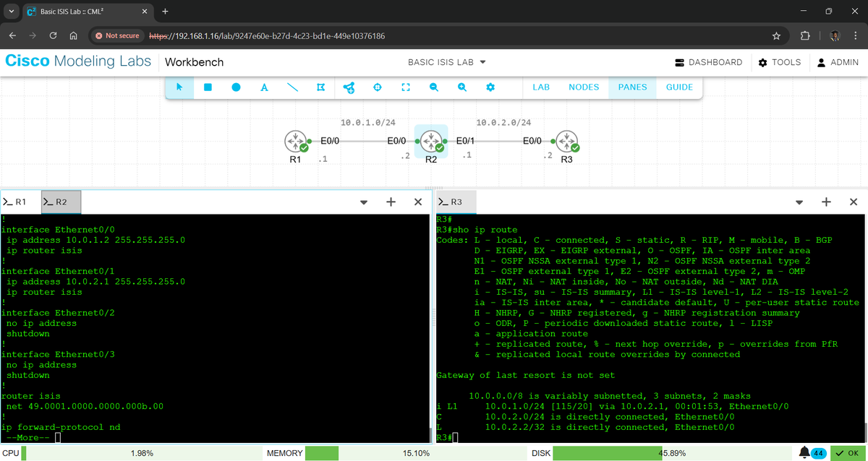Zoom in on the topology canvas

tap(461, 87)
